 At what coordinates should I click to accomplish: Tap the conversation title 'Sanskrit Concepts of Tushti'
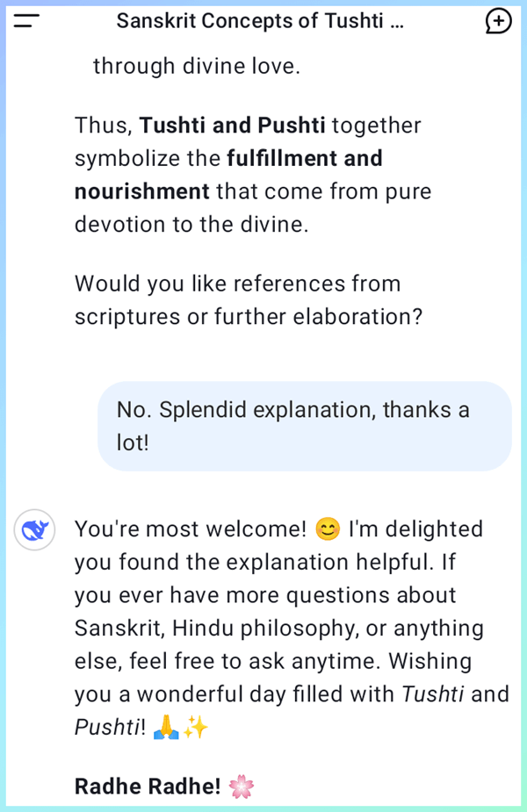pos(260,21)
